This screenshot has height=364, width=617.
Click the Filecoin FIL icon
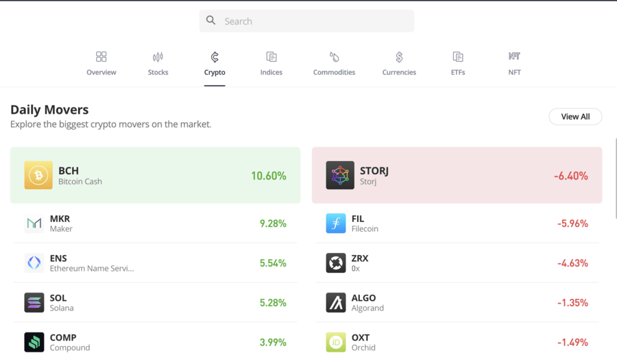click(336, 223)
